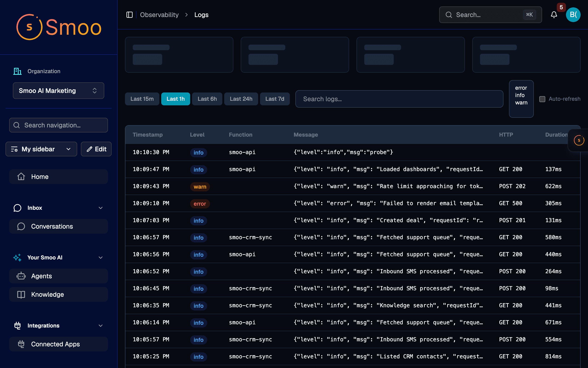Viewport: 588px width, 368px height.
Task: Click the Inbox chat icon
Action: tap(17, 208)
